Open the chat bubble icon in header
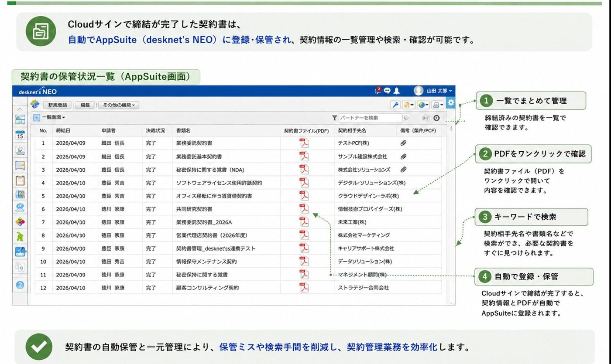611x364 pixels. coord(387,91)
